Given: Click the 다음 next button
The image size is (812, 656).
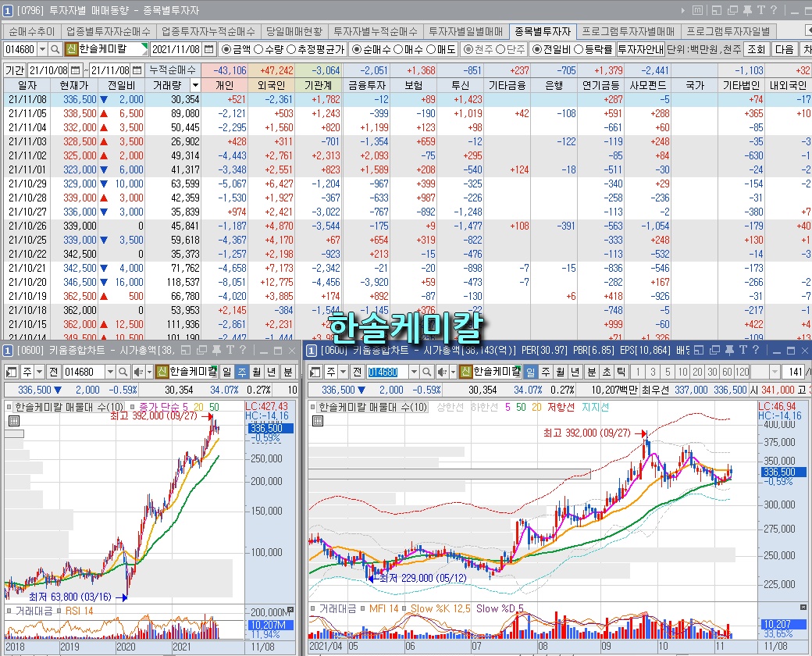Looking at the screenshot, I should click(784, 50).
